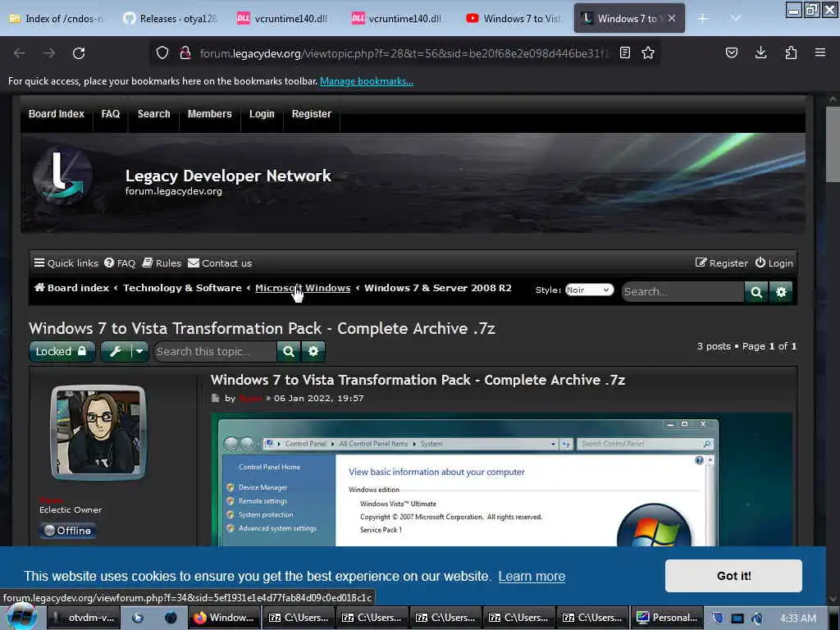Bookmark this page with the star icon
The width and height of the screenshot is (840, 630).
(x=648, y=52)
